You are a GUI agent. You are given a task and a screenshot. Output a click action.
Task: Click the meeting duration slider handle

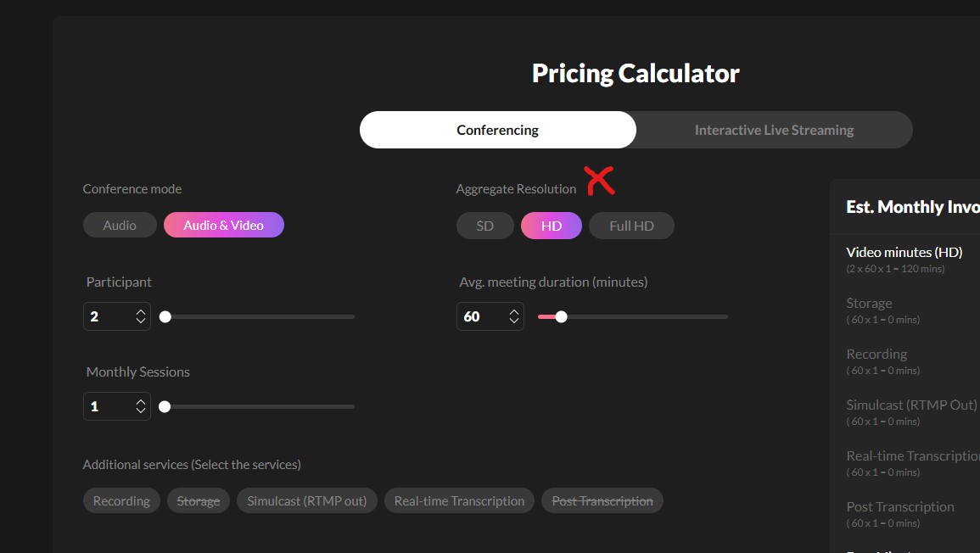(561, 316)
